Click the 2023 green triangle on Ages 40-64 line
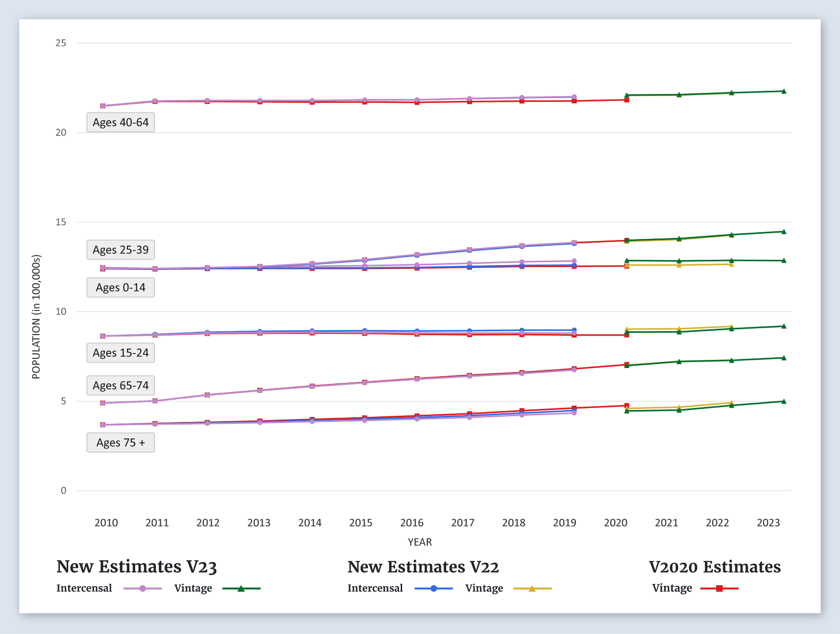This screenshot has height=634, width=840. [x=784, y=91]
